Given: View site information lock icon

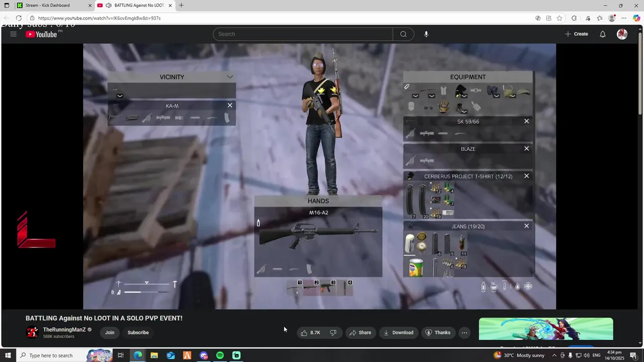Looking at the screenshot, I should coord(32,18).
